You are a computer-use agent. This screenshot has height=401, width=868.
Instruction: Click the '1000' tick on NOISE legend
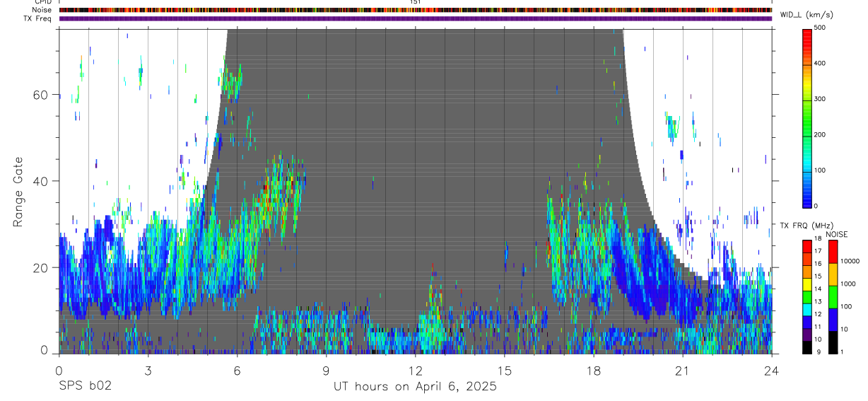[x=848, y=284]
